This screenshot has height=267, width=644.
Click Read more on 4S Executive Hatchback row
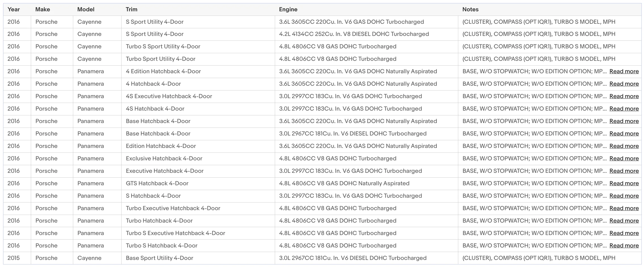coord(624,96)
